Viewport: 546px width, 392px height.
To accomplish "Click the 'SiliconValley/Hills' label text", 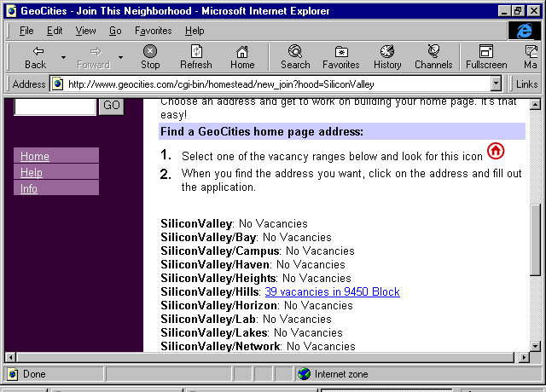I will [x=211, y=291].
